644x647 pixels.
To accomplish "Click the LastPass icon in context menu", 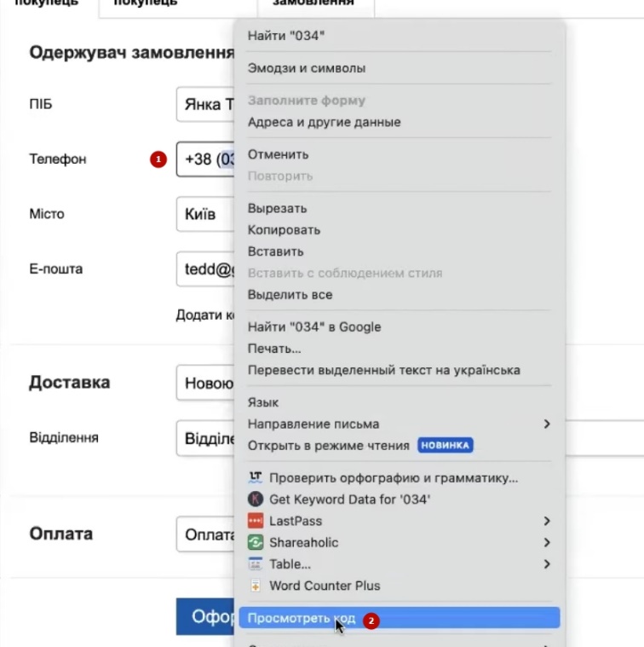I will click(255, 521).
